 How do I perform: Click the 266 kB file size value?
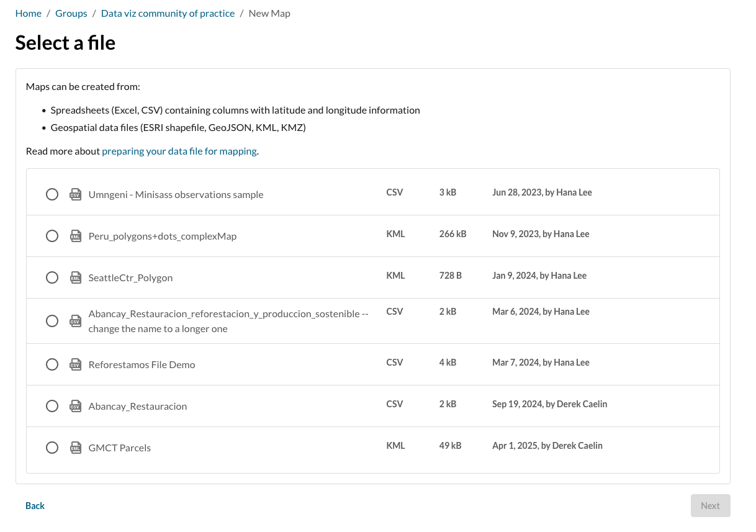coord(452,234)
